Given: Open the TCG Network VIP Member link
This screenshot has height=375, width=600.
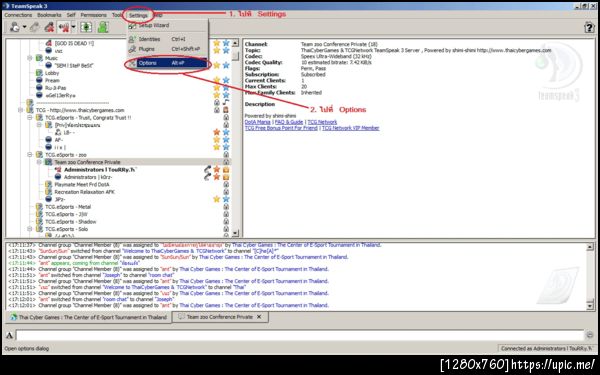Looking at the screenshot, I should [351, 128].
